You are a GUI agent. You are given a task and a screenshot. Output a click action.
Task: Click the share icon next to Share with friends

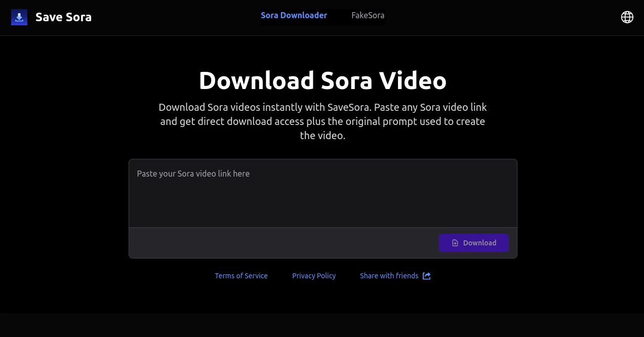426,276
